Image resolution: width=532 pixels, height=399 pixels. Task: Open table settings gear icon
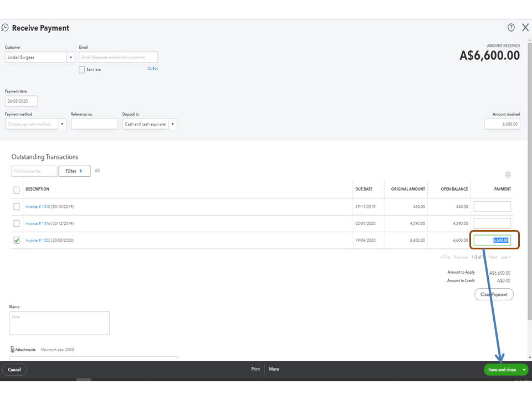(x=508, y=175)
